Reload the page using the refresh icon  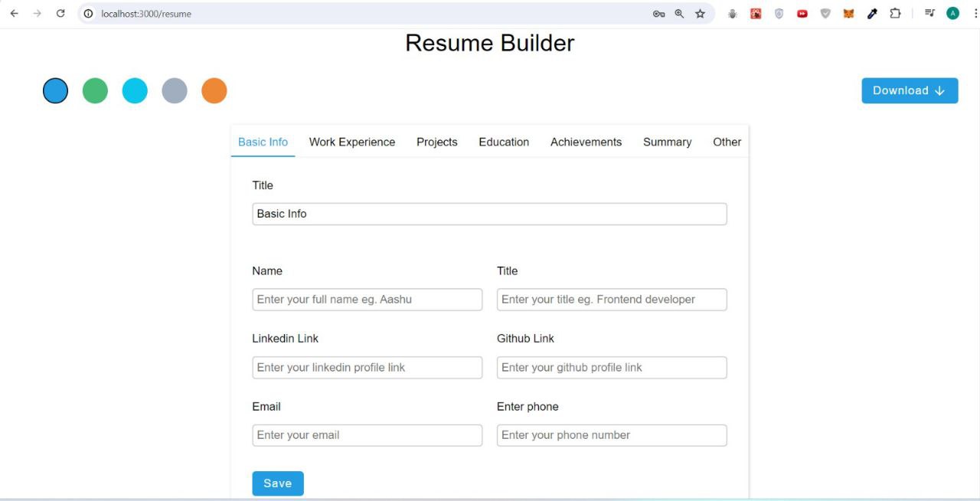pyautogui.click(x=60, y=13)
